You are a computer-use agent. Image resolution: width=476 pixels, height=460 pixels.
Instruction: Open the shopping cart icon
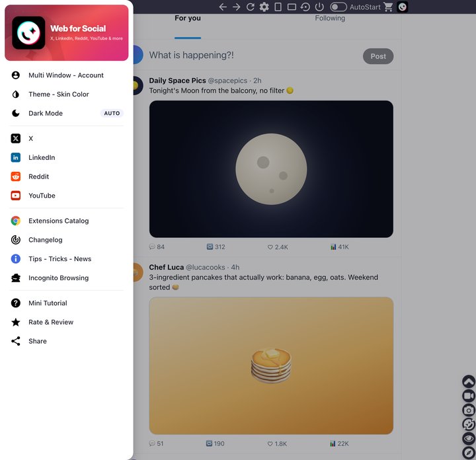tap(388, 7)
